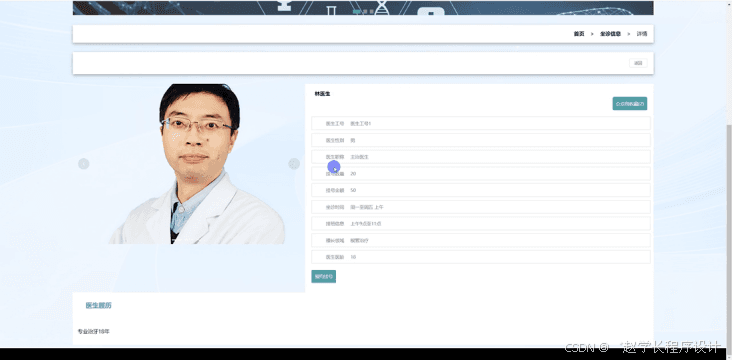Show the previous doctor photo with left arrow
Screen dimensions: 732x361
tap(84, 164)
